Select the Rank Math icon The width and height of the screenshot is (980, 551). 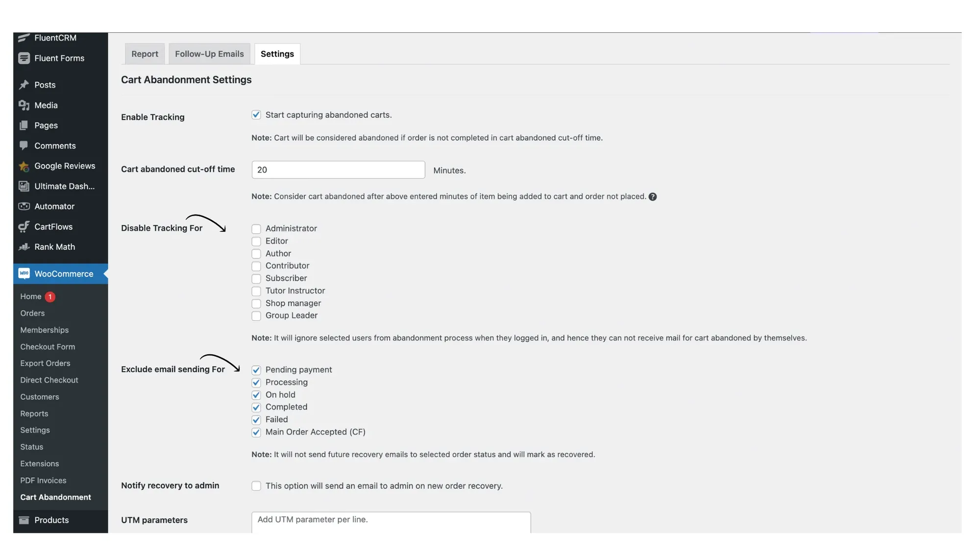(x=24, y=247)
